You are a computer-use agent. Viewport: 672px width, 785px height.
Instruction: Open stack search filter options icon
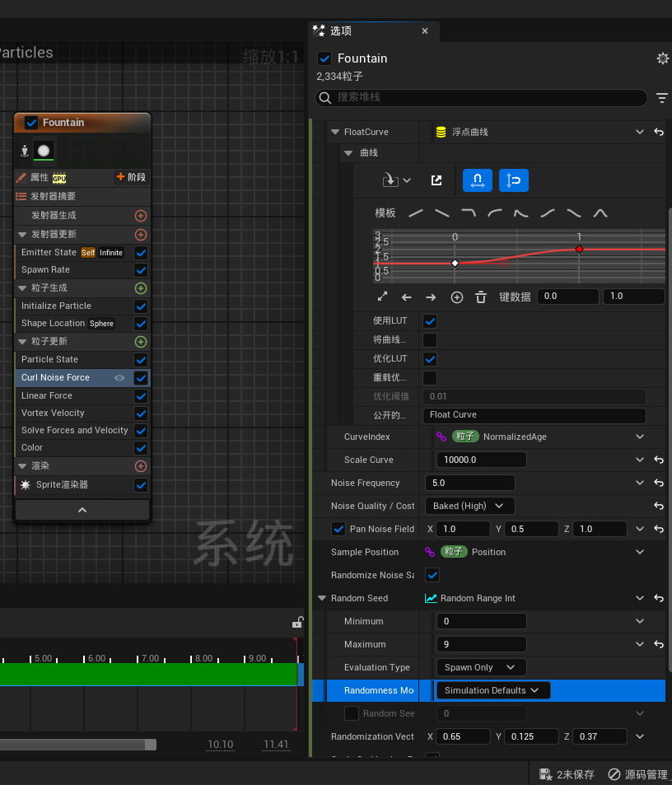tap(661, 98)
